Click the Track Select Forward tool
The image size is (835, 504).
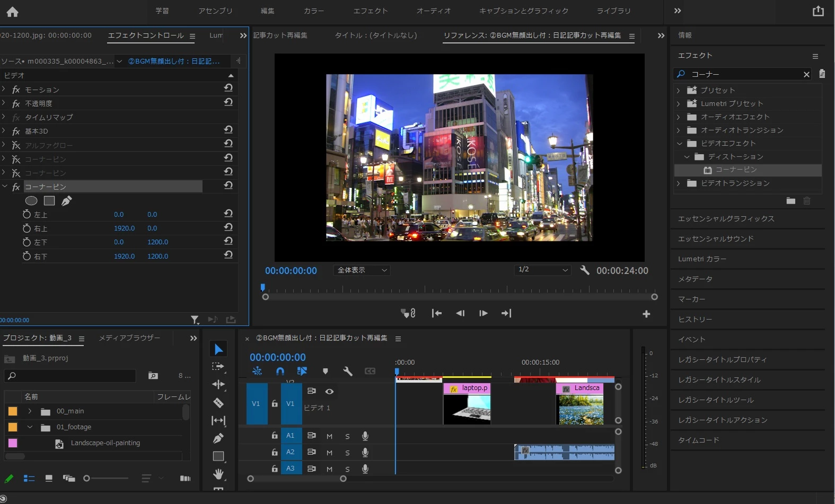tap(218, 366)
